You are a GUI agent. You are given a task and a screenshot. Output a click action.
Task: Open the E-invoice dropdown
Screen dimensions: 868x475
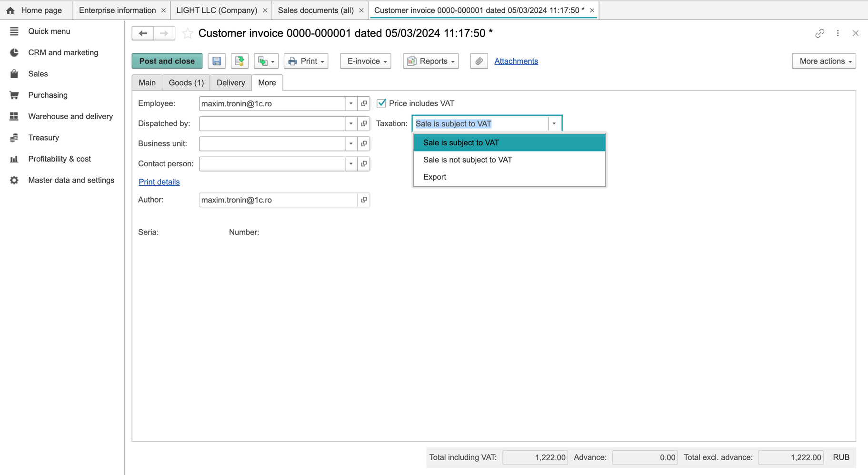tap(366, 61)
